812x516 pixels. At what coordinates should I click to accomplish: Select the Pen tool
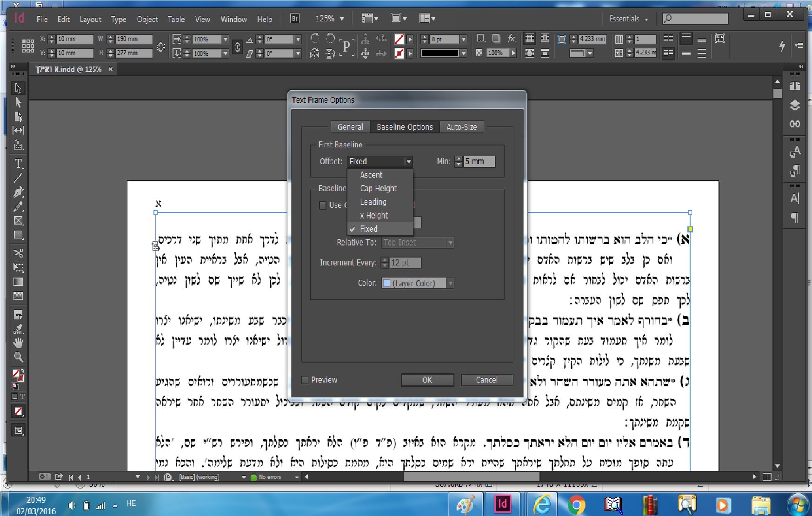[18, 192]
